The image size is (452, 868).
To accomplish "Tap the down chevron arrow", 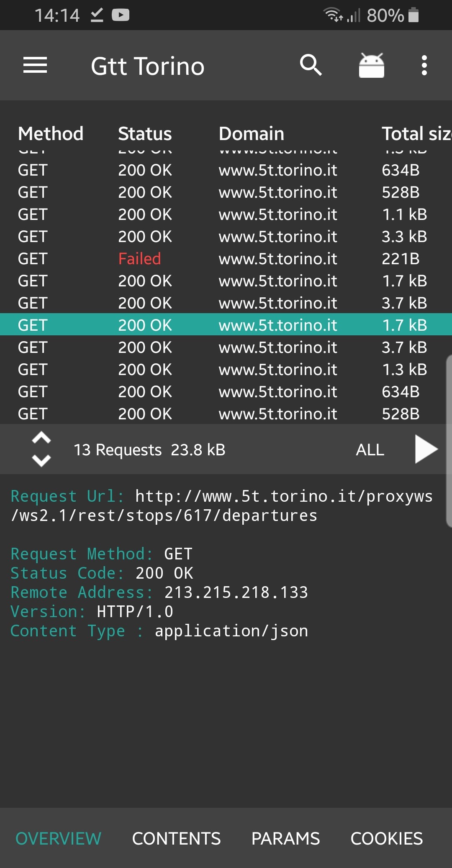I will click(41, 460).
